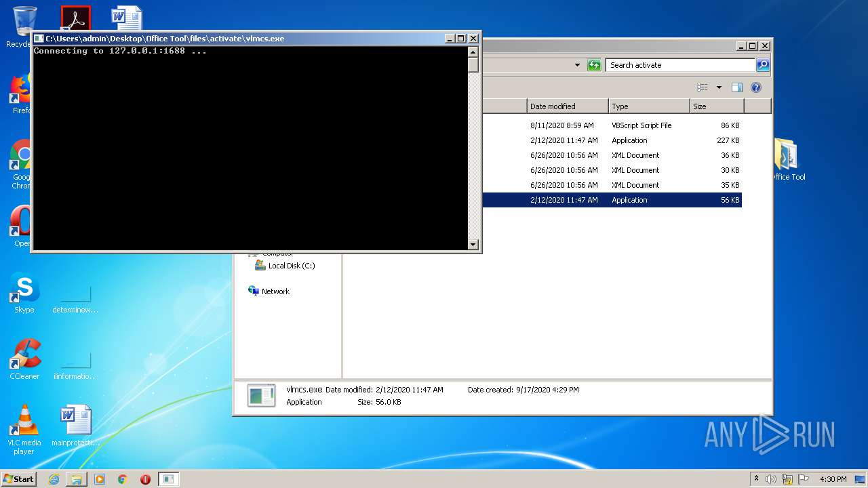Open the address bar history dropdown
This screenshot has width=868, height=488.
577,65
